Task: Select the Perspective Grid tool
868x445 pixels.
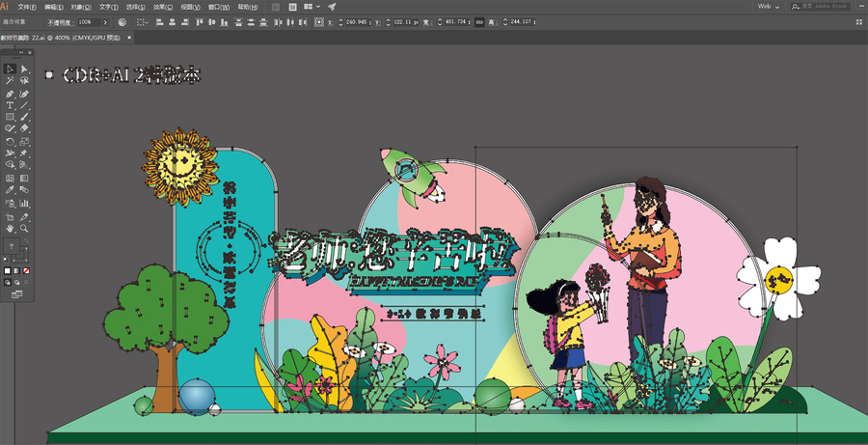Action: (x=24, y=165)
